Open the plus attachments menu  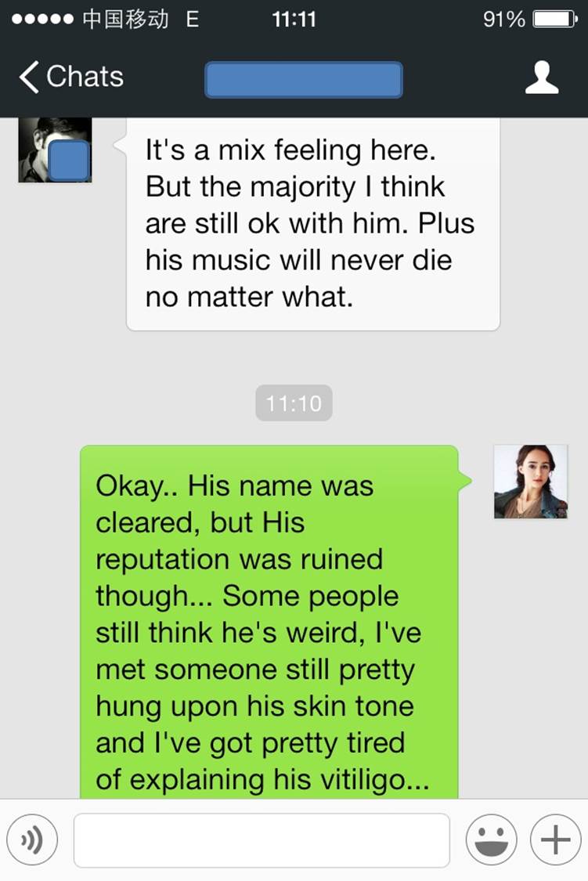click(555, 840)
